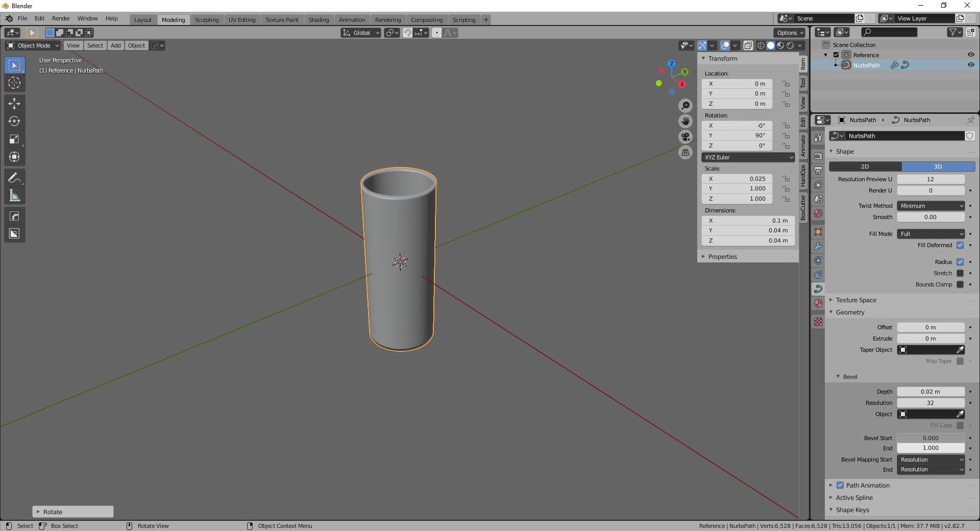
Task: Select the Move tool in the toolbar
Action: point(14,104)
